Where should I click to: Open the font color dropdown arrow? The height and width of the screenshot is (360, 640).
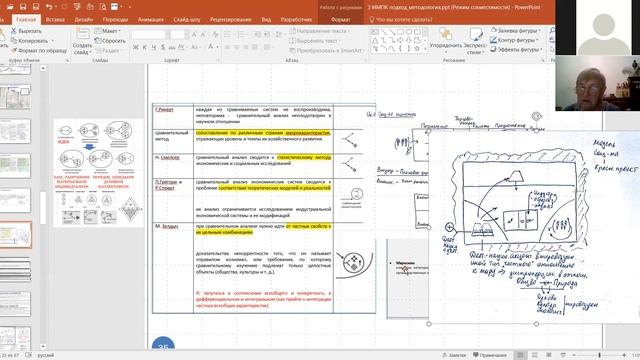[x=217, y=48]
